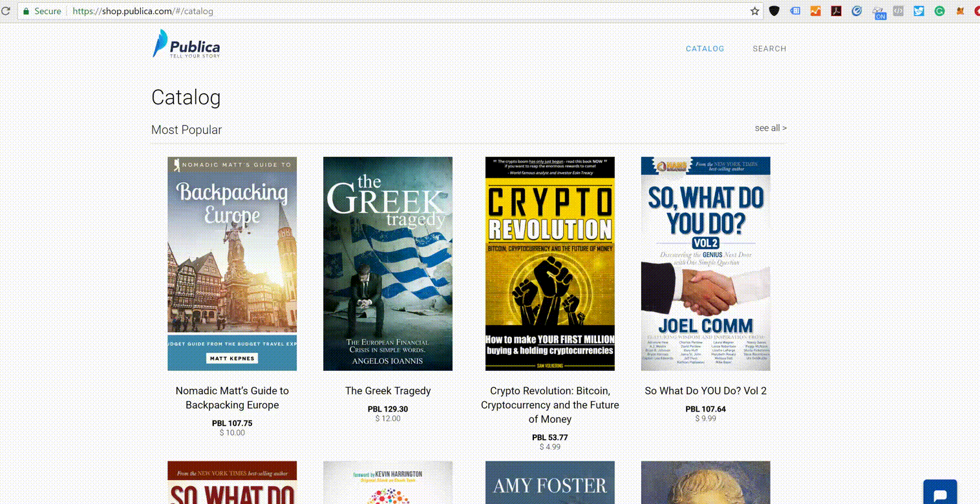This screenshot has height=504, width=980.
Task: Open Backpacking Europe book cover
Action: (232, 264)
